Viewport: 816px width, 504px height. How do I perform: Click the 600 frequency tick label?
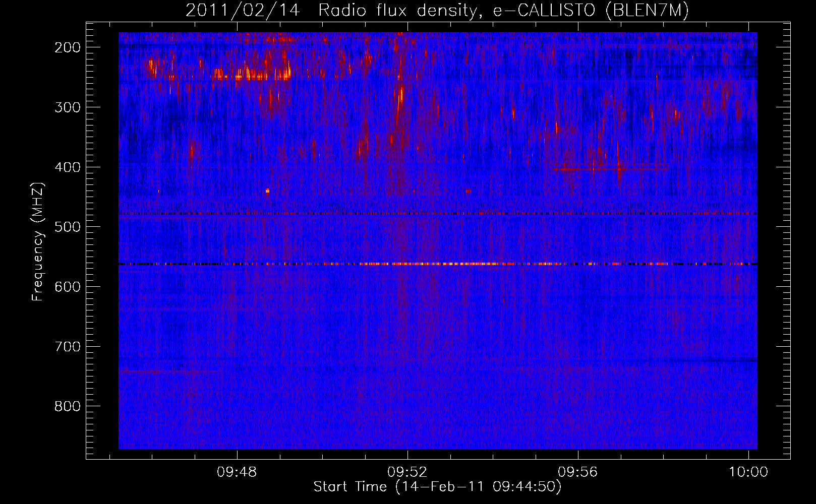68,287
